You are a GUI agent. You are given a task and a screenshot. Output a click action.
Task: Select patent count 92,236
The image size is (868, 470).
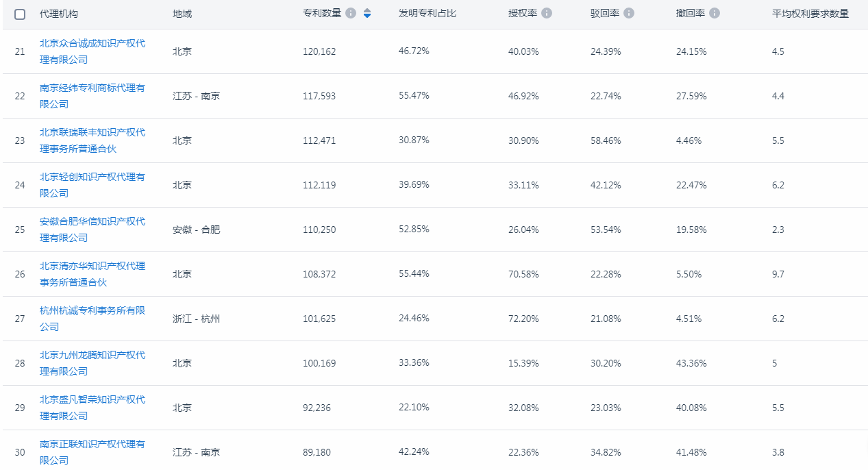[x=317, y=408]
